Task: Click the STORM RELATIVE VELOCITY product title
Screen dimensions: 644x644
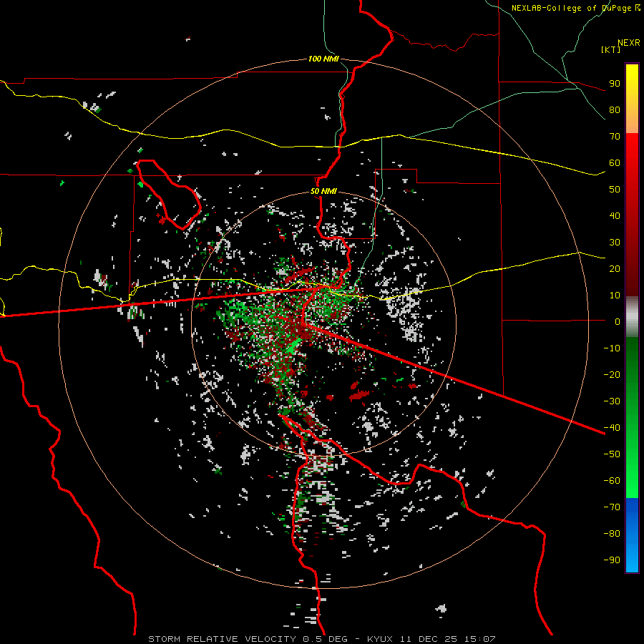Action: tap(222, 639)
